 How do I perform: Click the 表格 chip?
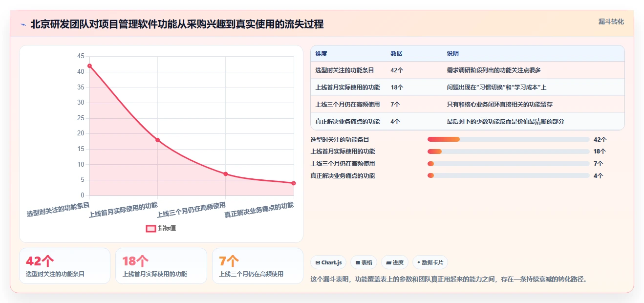(364, 262)
